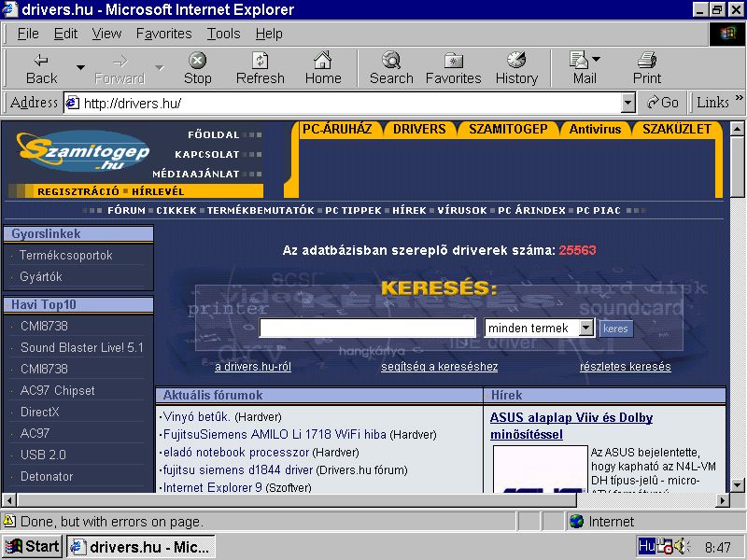
Task: Open the Back history dropdown arrow
Action: coord(81,67)
